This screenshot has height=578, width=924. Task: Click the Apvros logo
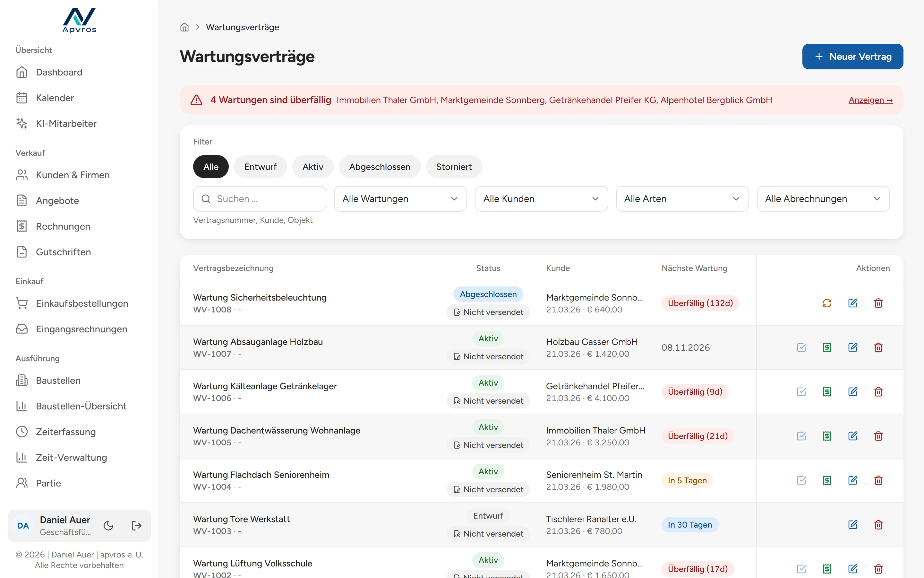point(80,20)
